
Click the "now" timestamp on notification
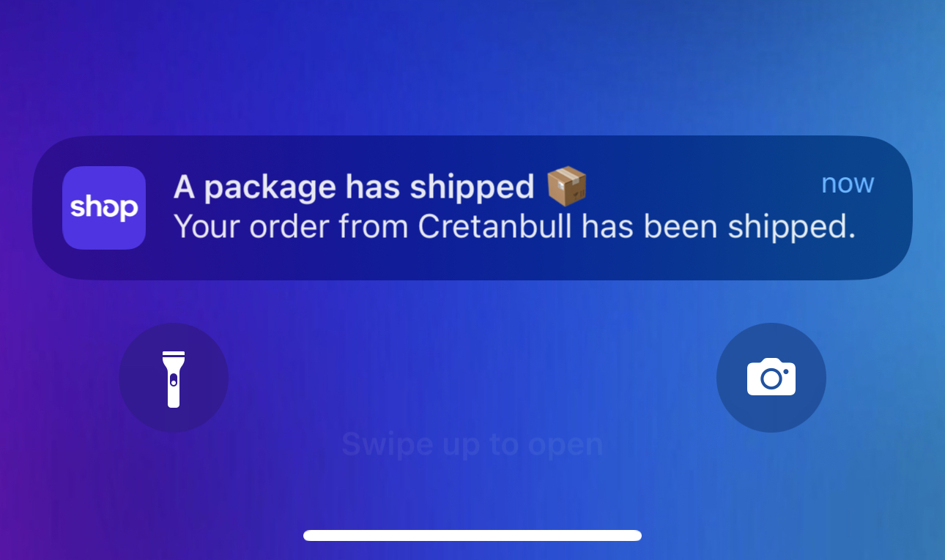[848, 183]
